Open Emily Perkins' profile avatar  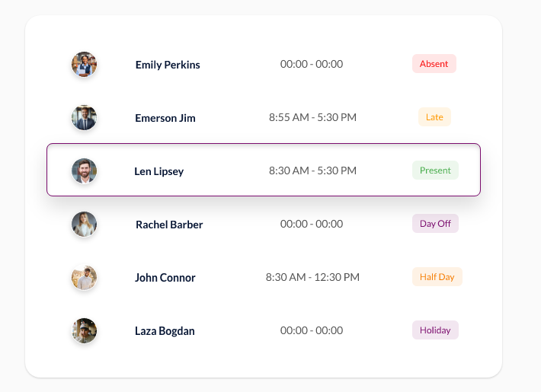point(84,65)
